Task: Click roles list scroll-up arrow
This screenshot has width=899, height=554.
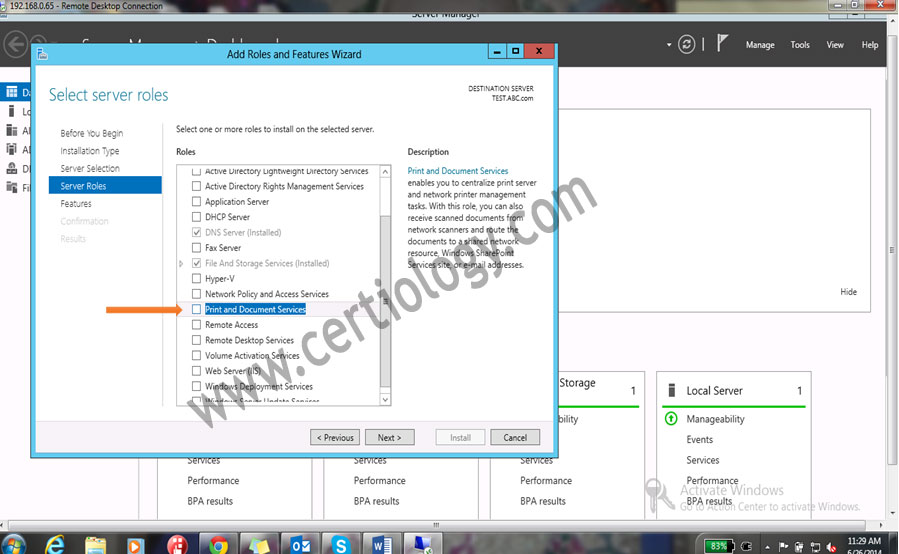Action: click(x=385, y=171)
